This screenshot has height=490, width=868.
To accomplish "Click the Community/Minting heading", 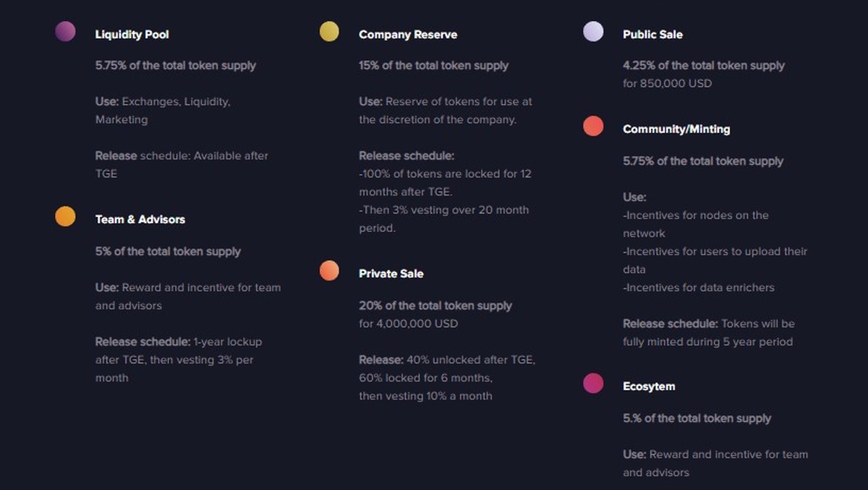I will (676, 130).
